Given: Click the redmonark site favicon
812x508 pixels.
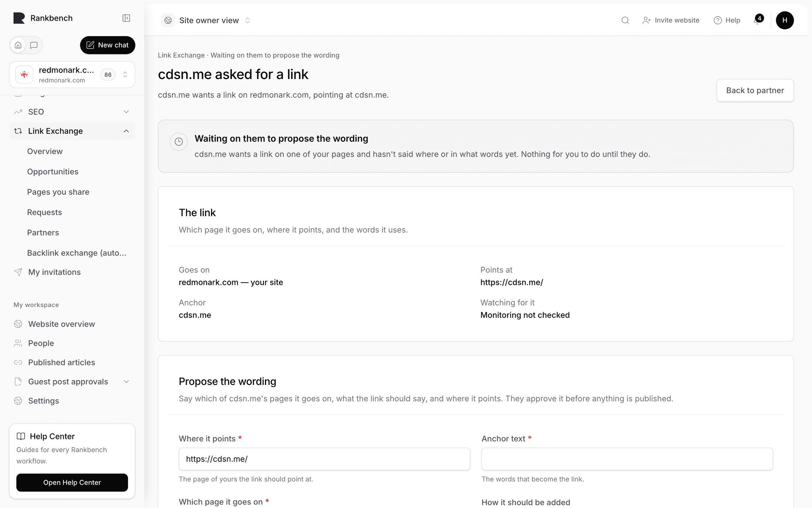Looking at the screenshot, I should (24, 75).
